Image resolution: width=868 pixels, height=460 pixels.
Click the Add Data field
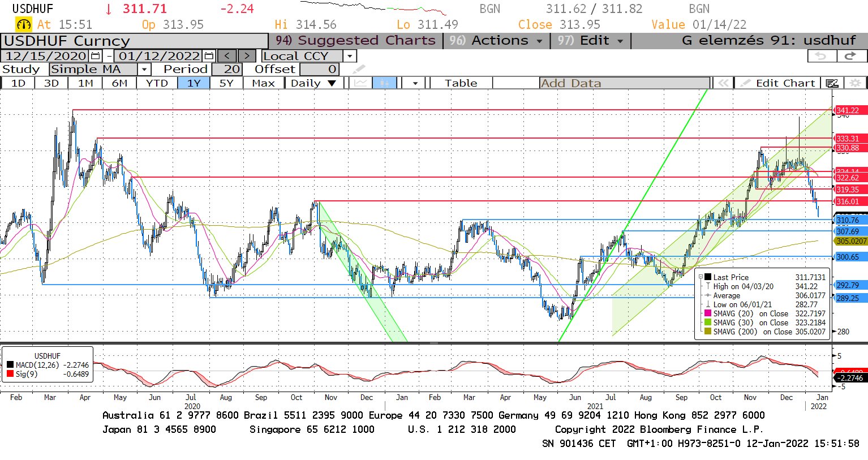(624, 83)
